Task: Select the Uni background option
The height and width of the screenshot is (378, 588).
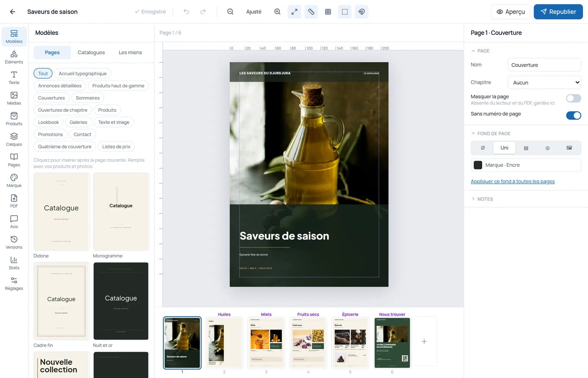Action: (x=504, y=148)
